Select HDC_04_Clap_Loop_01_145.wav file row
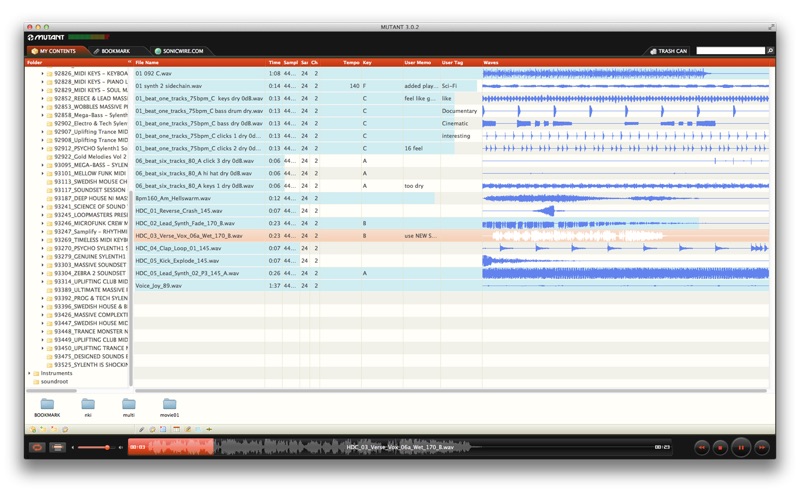Image resolution: width=800 pixels, height=500 pixels. tap(452, 248)
